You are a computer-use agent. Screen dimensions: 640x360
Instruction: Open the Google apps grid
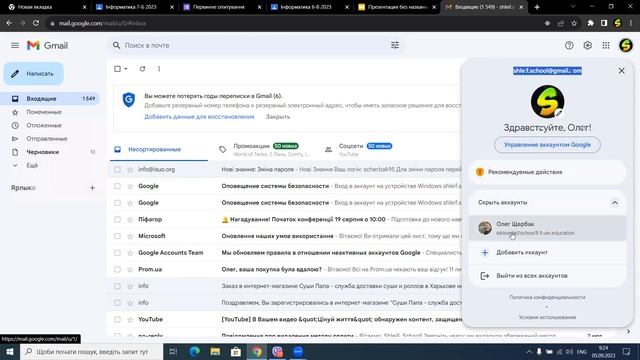[x=606, y=45]
